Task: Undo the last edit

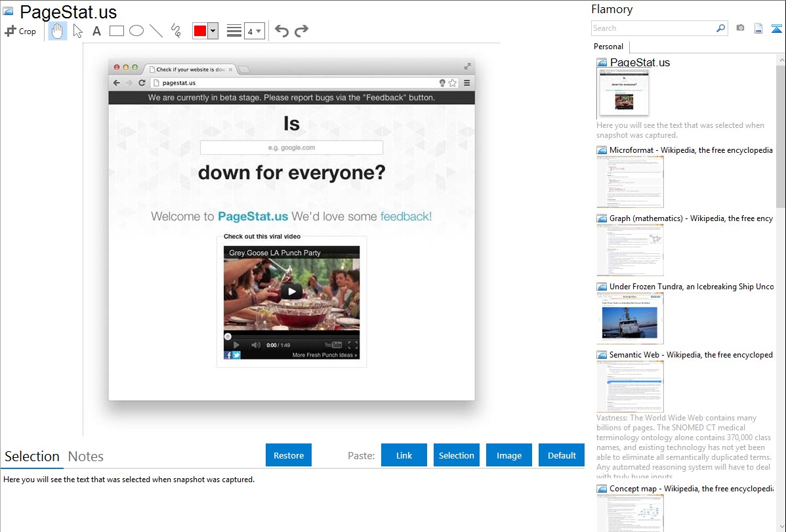Action: coord(281,31)
